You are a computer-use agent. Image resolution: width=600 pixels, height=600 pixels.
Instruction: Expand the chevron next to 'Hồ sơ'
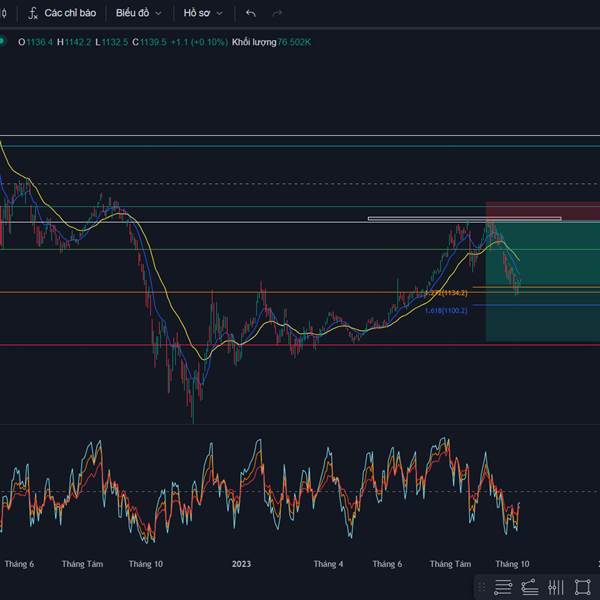[219, 13]
